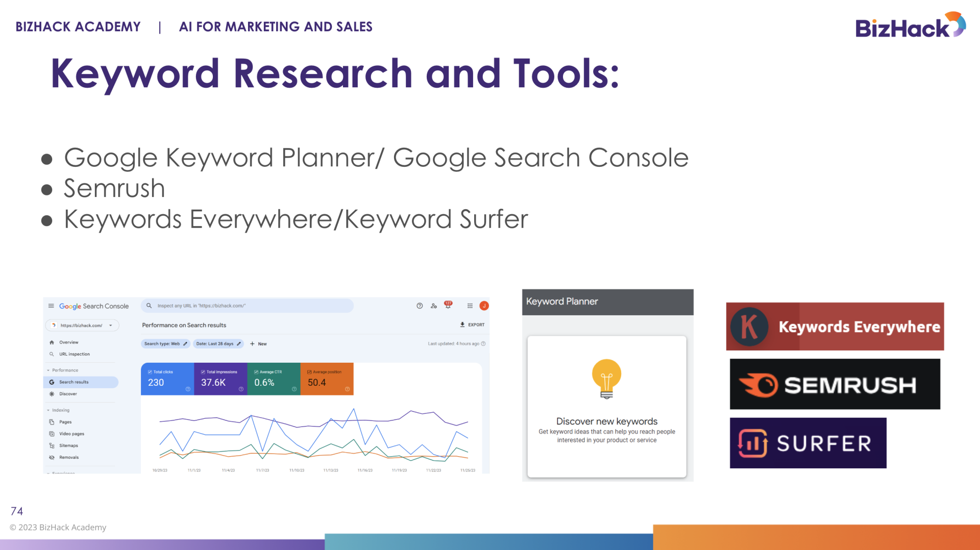This screenshot has width=980, height=550.
Task: Open notifications bell with 127 badge
Action: coord(448,305)
